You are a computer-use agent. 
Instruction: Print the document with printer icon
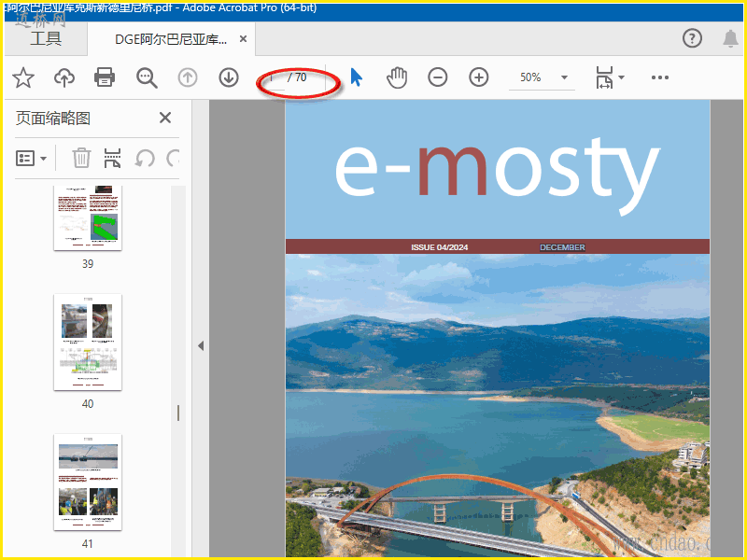[x=106, y=77]
